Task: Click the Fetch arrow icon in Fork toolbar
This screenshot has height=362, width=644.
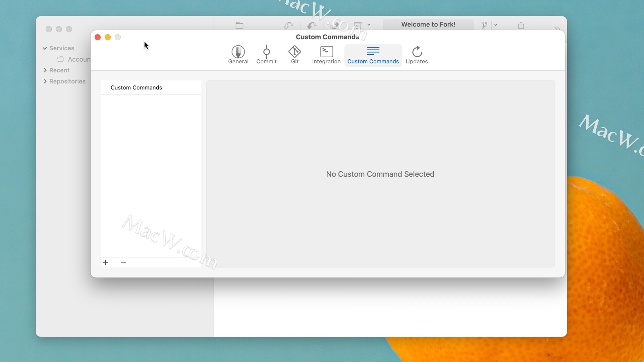Action: tap(288, 25)
